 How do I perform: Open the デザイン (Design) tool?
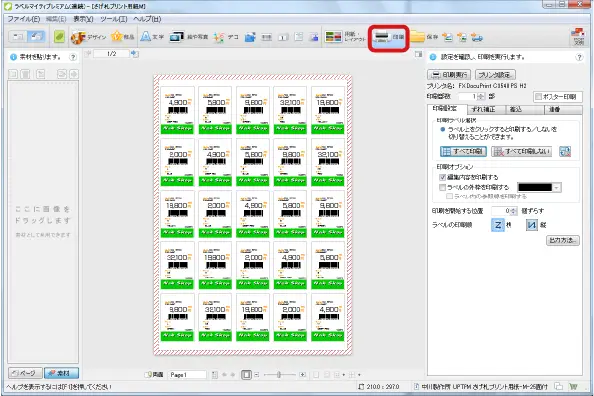[x=88, y=37]
